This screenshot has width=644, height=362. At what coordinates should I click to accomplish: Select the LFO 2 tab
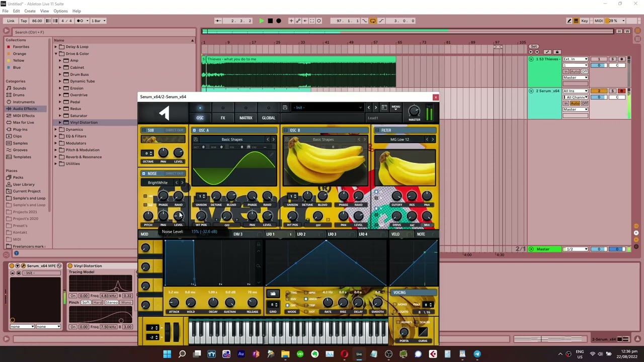(x=301, y=234)
